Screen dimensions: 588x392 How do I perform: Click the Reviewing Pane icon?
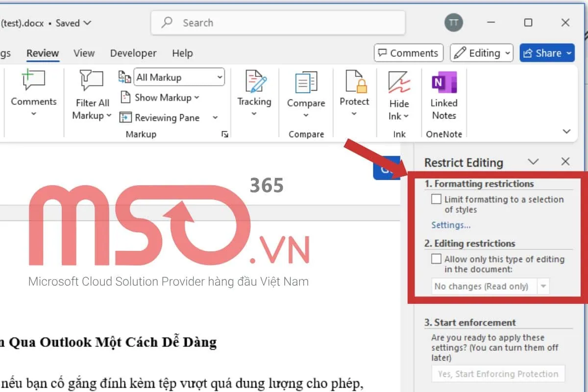[126, 118]
